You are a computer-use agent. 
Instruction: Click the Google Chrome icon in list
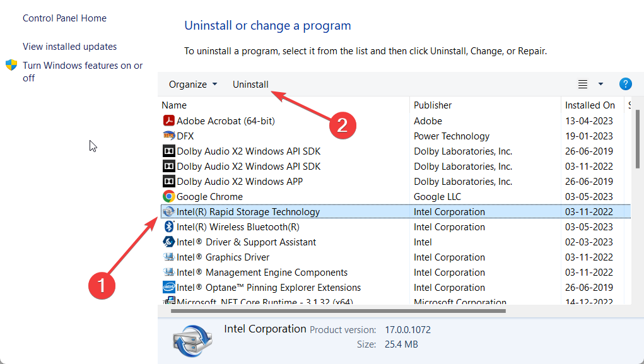pyautogui.click(x=168, y=196)
